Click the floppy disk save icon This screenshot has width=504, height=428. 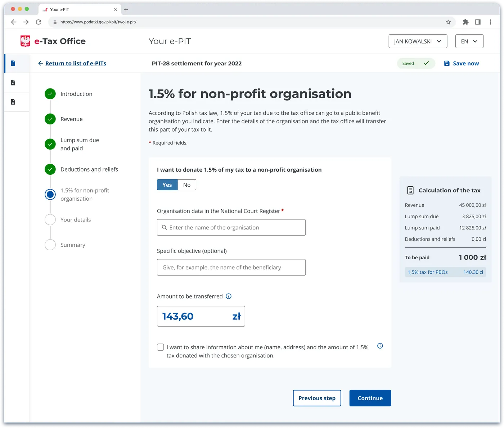[447, 63]
